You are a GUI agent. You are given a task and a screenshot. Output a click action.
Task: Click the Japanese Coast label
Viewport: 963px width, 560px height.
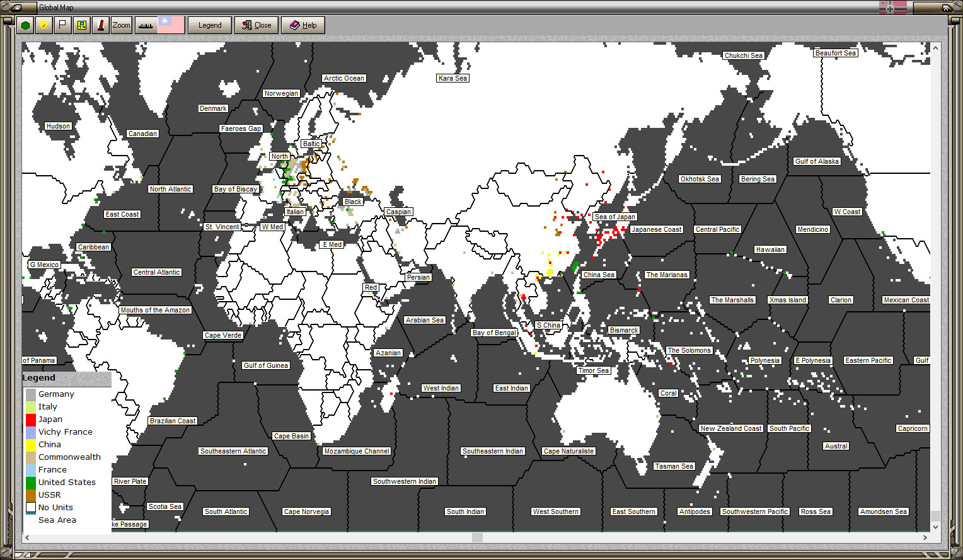click(x=657, y=229)
